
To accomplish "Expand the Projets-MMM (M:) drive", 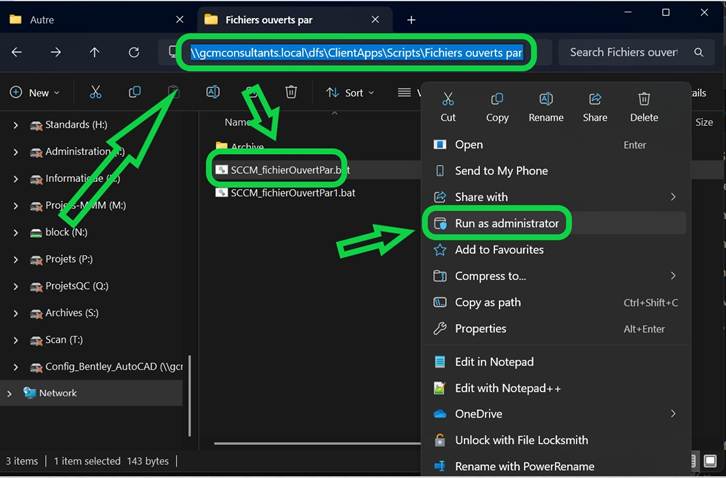I will (x=16, y=206).
